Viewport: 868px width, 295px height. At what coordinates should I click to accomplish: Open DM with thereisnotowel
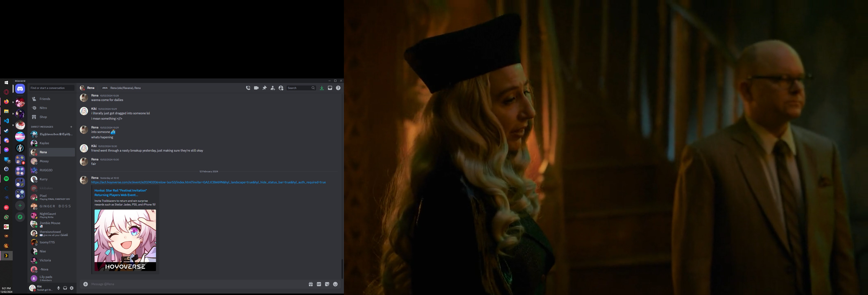click(52, 233)
